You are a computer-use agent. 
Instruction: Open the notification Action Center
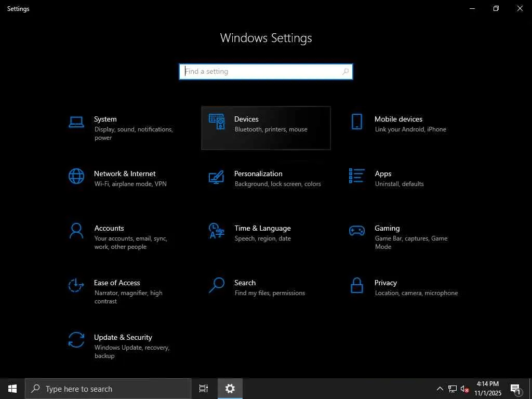point(515,389)
